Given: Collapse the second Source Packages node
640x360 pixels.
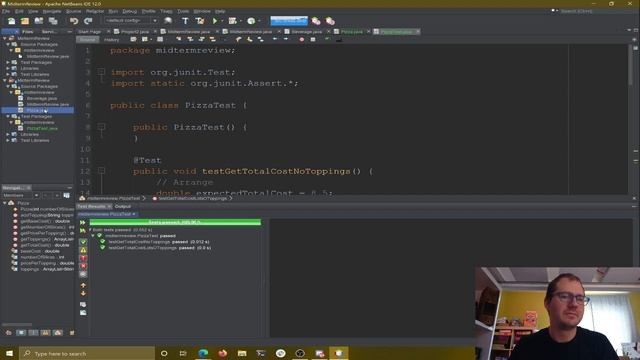Looking at the screenshot, I should pyautogui.click(x=8, y=87).
